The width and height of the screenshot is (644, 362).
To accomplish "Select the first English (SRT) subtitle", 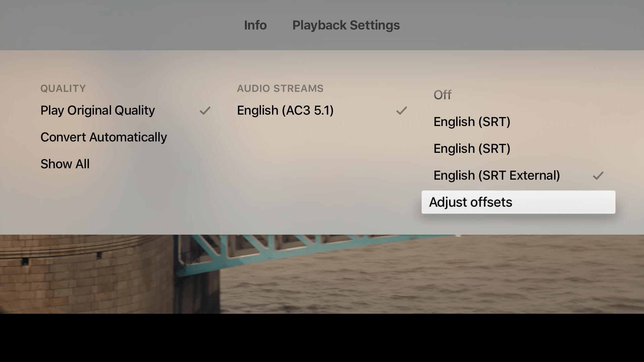I will coord(472,122).
